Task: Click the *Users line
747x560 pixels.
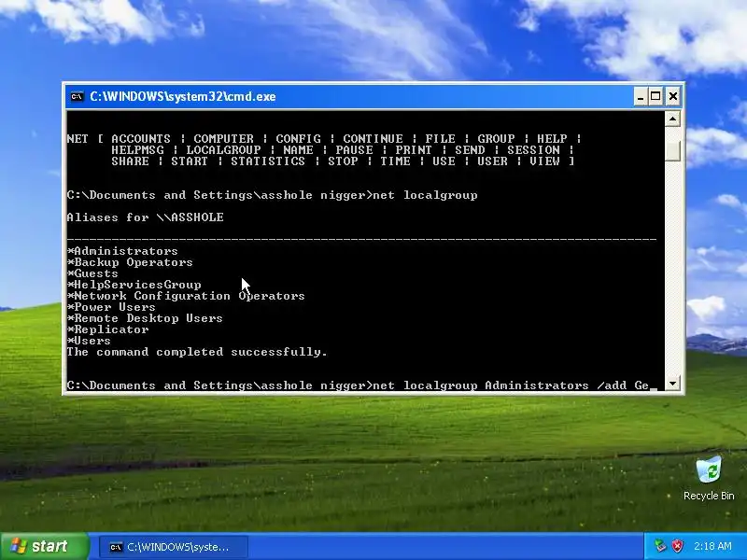Action: [89, 341]
